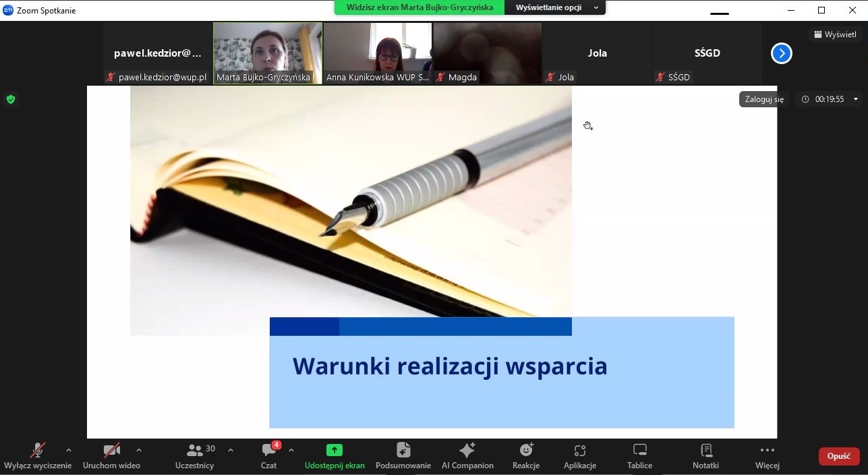Click the meeting timer 00:19:55

pyautogui.click(x=830, y=99)
